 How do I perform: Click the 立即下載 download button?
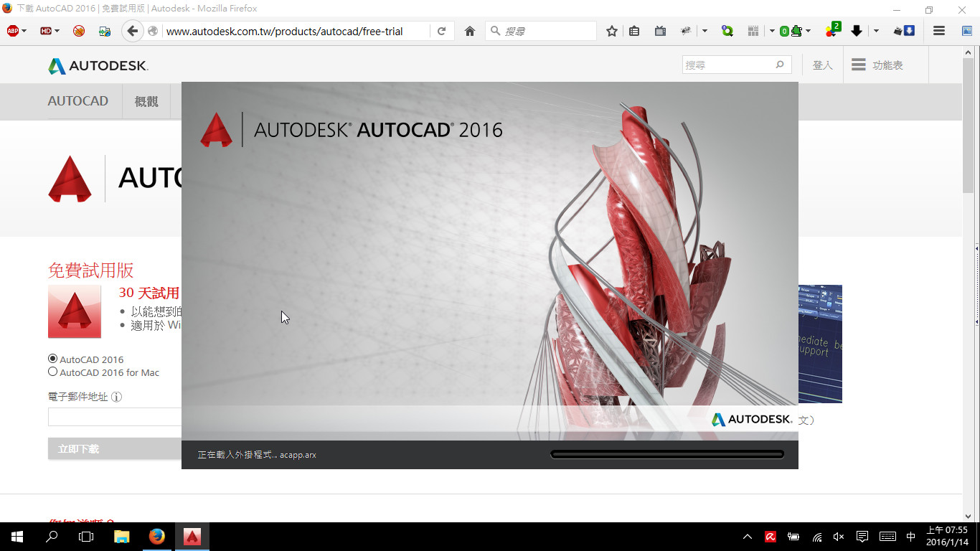115,448
